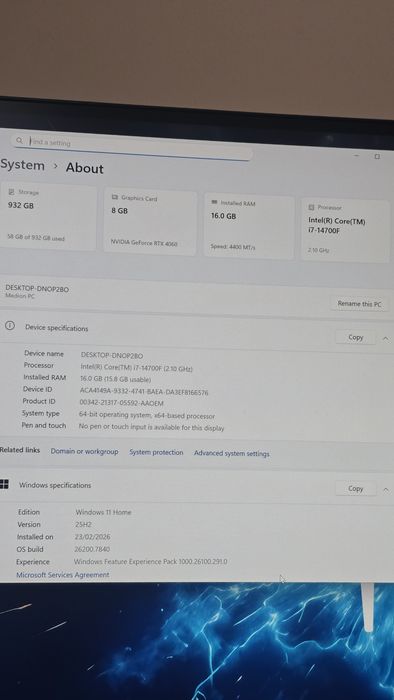Click Speed: 4400 MT/s text

coord(233,247)
